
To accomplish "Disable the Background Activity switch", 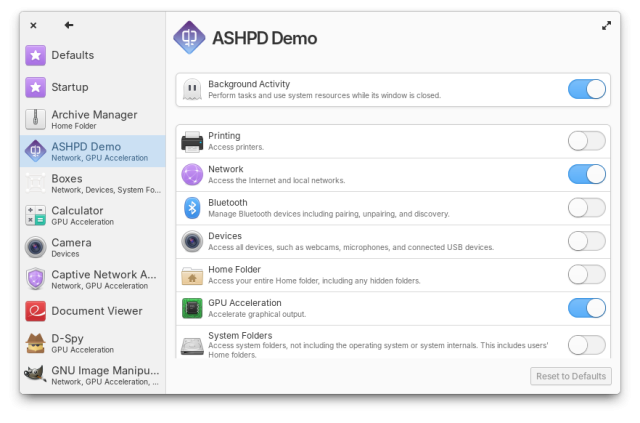I will pos(587,89).
